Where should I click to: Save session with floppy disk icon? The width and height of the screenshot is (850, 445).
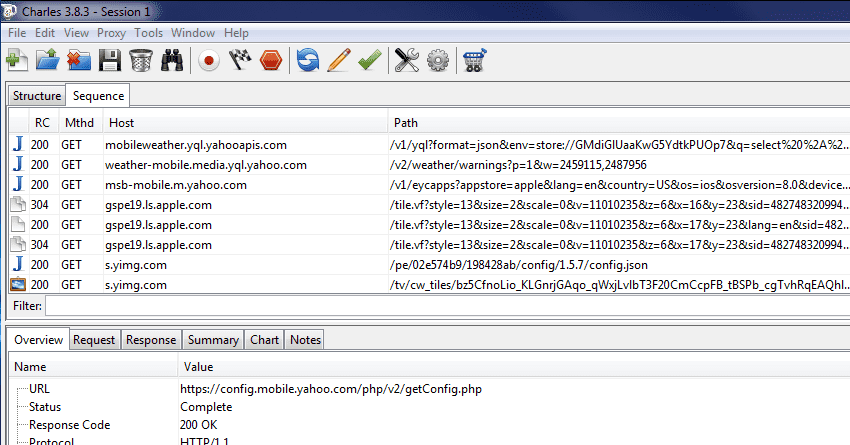[x=110, y=60]
